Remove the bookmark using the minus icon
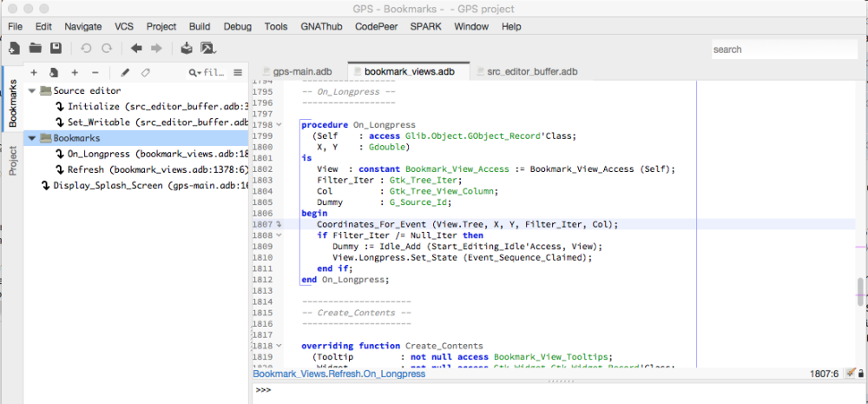 click(95, 73)
